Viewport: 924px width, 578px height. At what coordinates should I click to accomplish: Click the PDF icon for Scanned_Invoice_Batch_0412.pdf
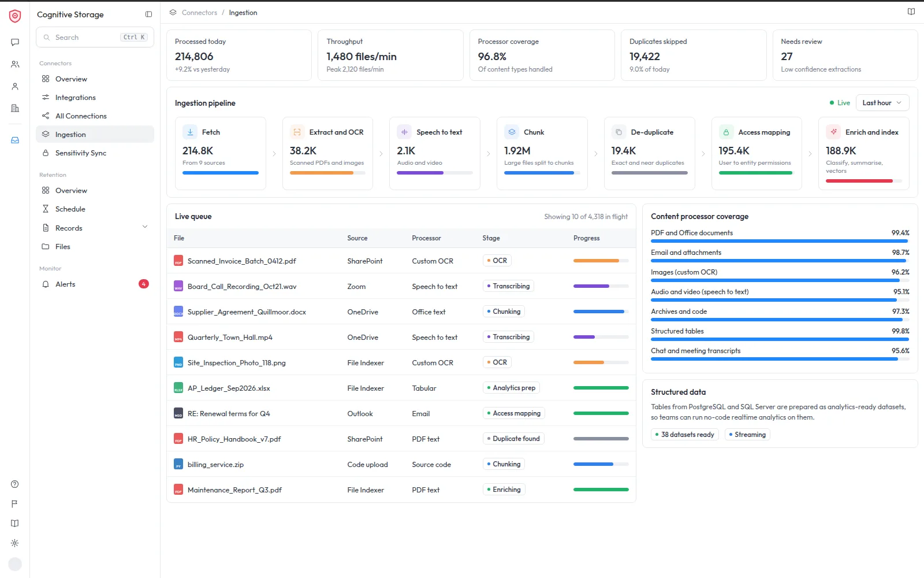(178, 261)
